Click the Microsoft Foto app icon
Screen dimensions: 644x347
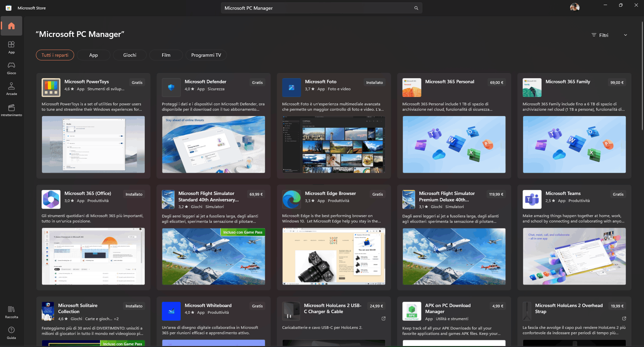(x=291, y=88)
